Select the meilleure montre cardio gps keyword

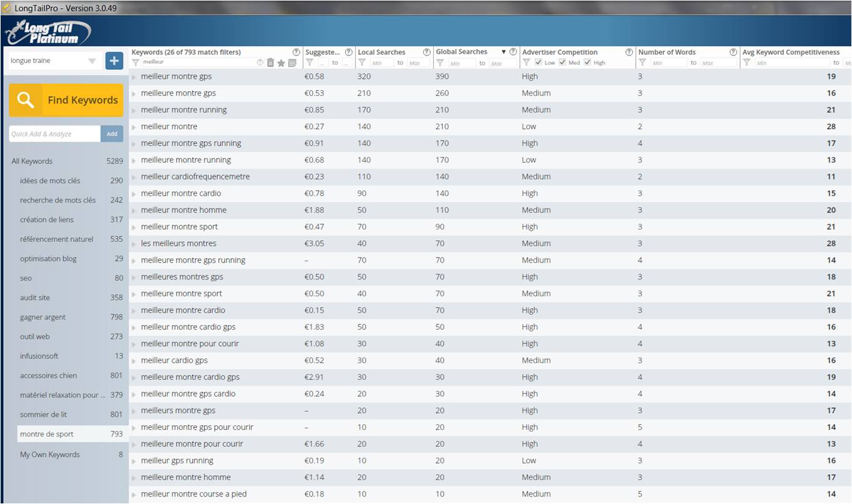pos(190,377)
